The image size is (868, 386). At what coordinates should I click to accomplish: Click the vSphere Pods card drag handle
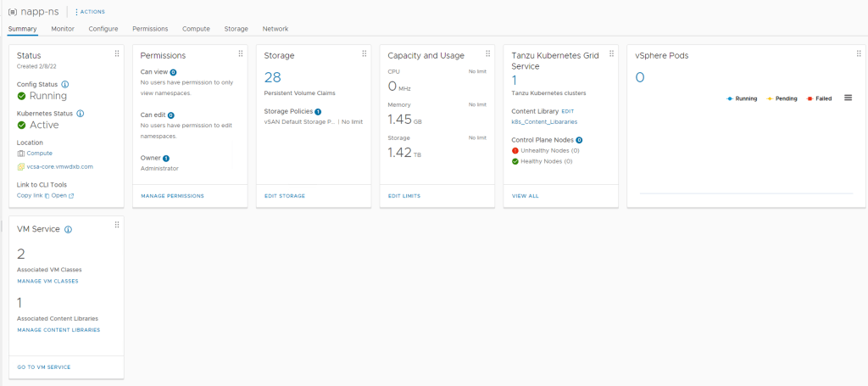point(858,53)
